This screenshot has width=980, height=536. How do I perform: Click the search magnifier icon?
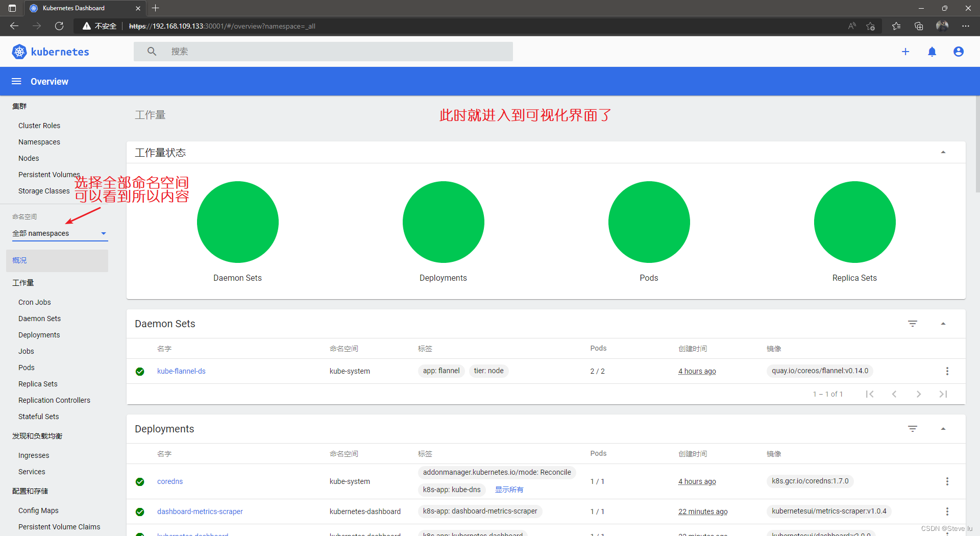tap(152, 52)
